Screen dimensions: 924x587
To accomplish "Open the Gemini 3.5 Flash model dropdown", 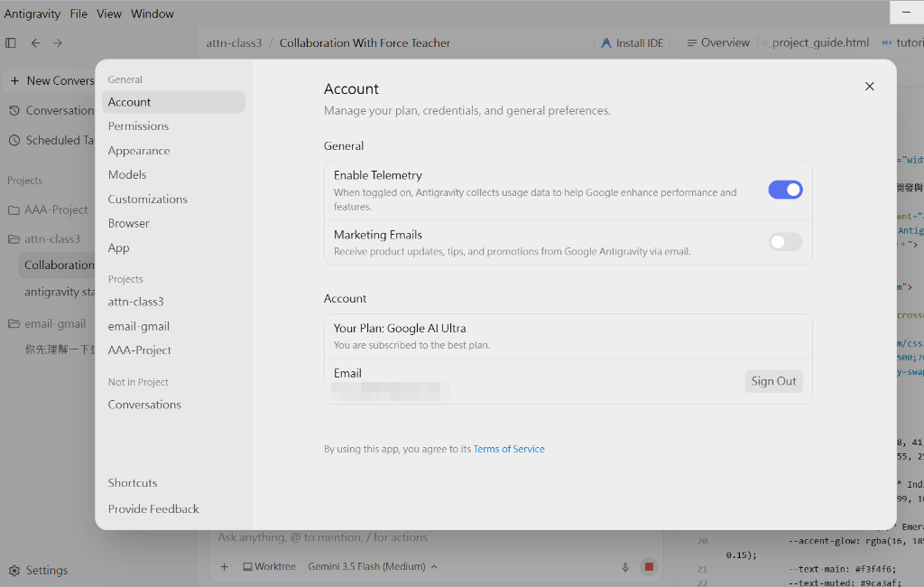I will click(x=373, y=566).
